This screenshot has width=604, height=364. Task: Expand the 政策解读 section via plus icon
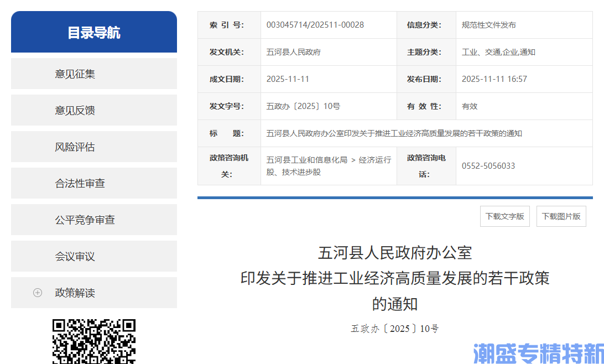click(x=38, y=293)
